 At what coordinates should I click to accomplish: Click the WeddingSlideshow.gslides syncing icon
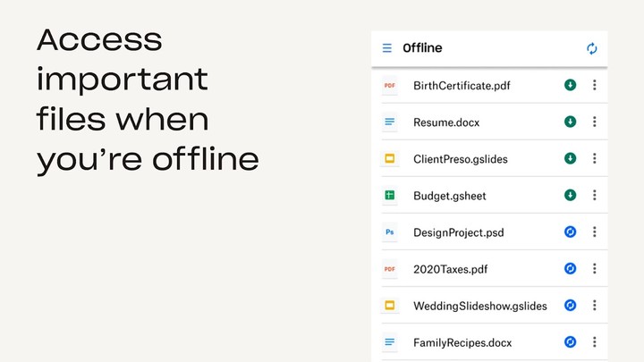pyautogui.click(x=570, y=306)
